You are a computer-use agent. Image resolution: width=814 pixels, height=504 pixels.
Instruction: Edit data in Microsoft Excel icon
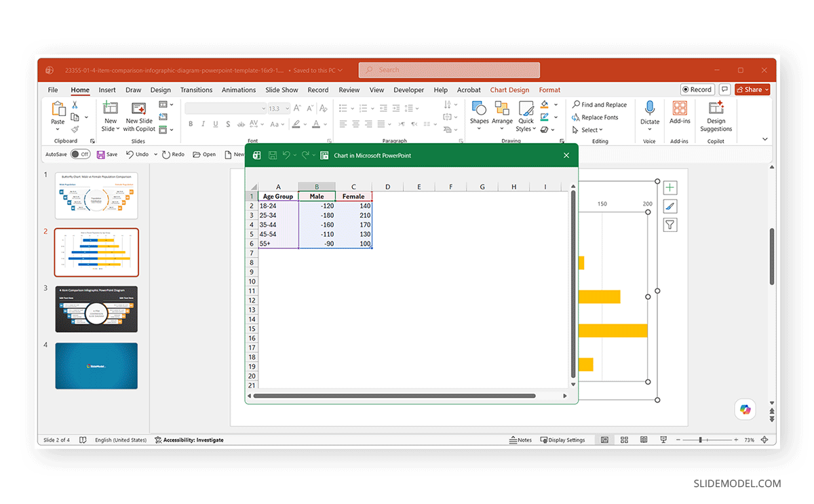point(324,155)
